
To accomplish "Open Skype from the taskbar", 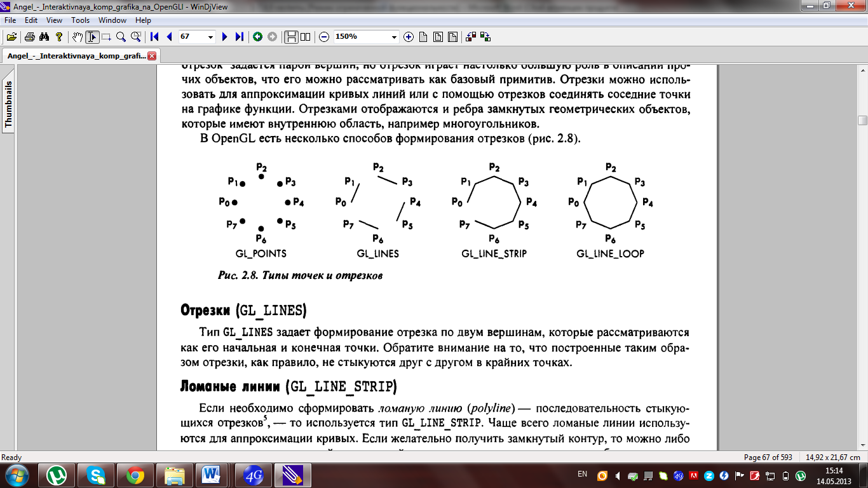I will 97,475.
